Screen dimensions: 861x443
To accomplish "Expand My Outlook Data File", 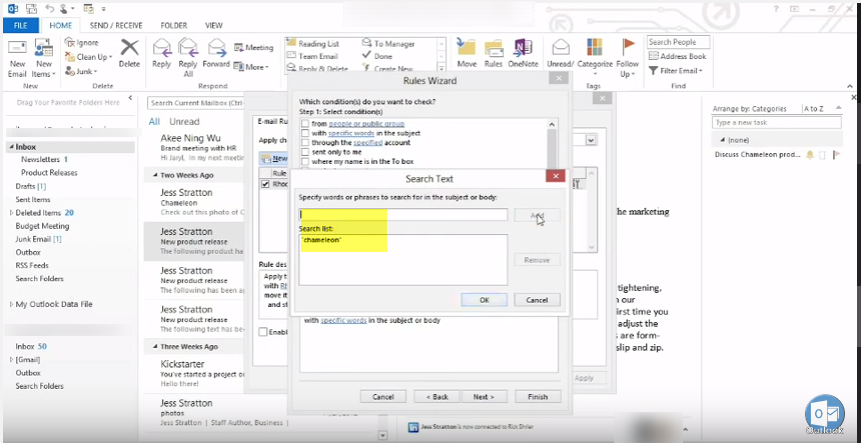I will [12, 304].
